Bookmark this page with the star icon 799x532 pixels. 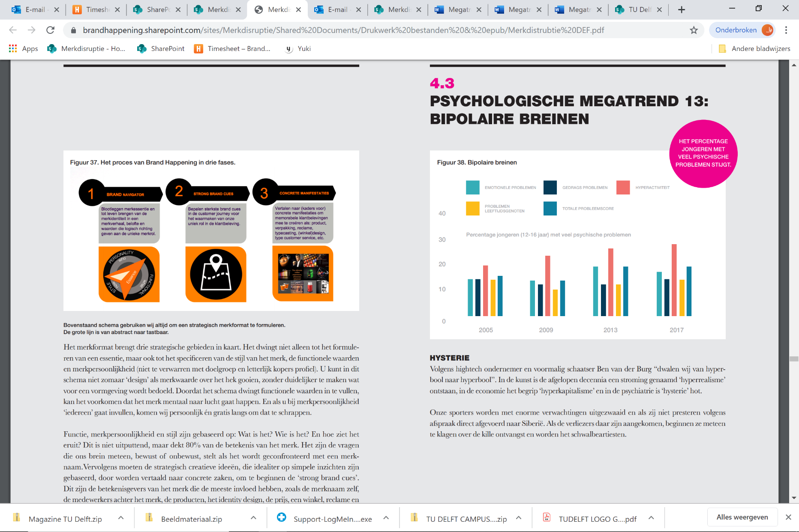tap(694, 30)
